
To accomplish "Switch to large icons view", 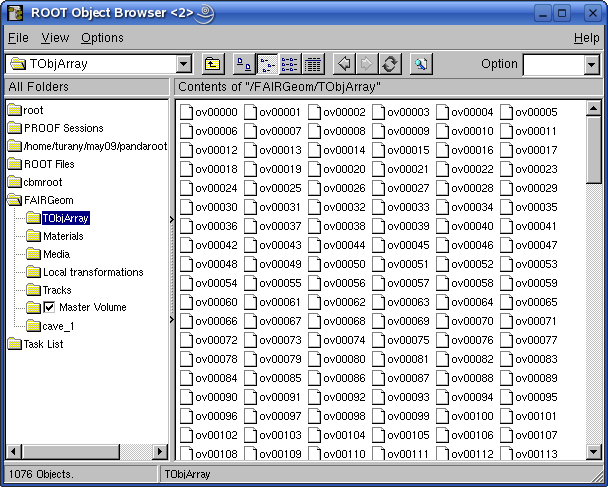I will pos(244,64).
